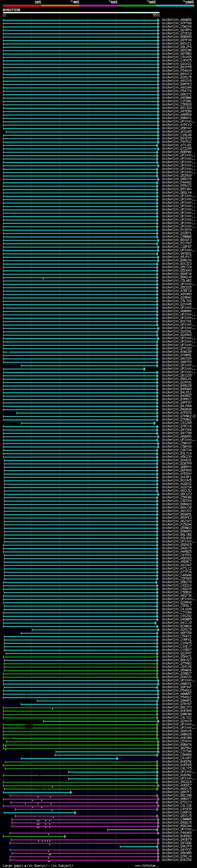Select the UniRef100_B4NX28 label

click(177, 386)
